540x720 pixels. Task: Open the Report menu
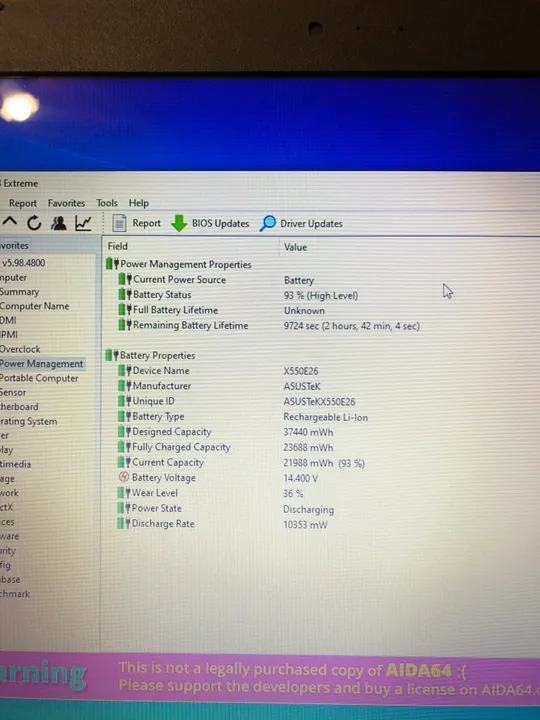click(x=22, y=203)
